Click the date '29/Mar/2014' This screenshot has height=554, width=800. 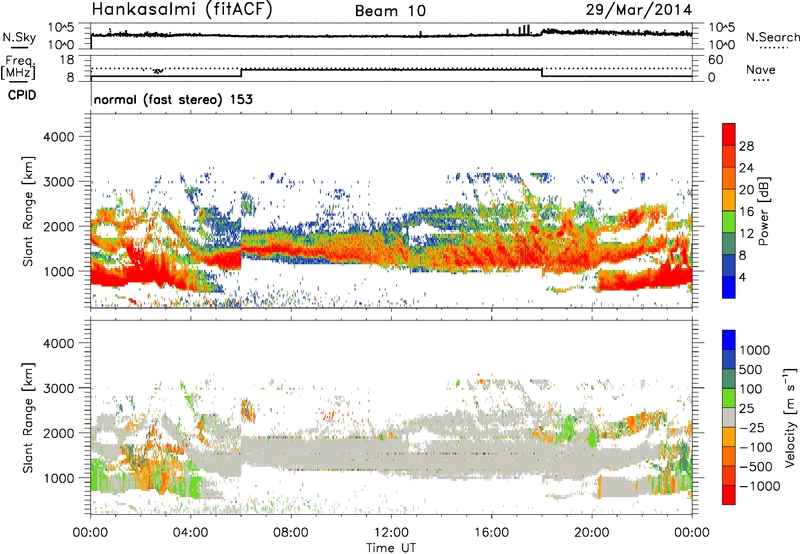pos(638,10)
